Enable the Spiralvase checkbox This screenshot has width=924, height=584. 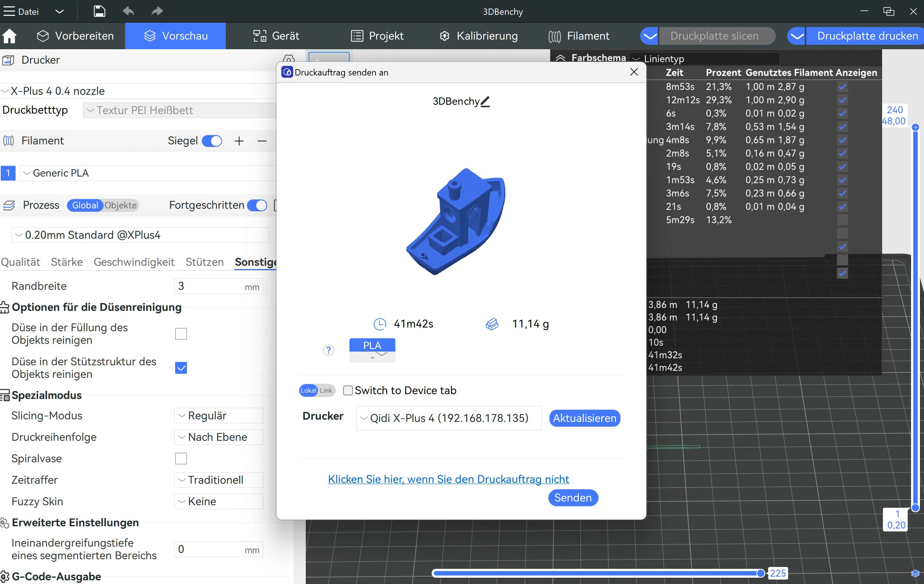coord(181,459)
